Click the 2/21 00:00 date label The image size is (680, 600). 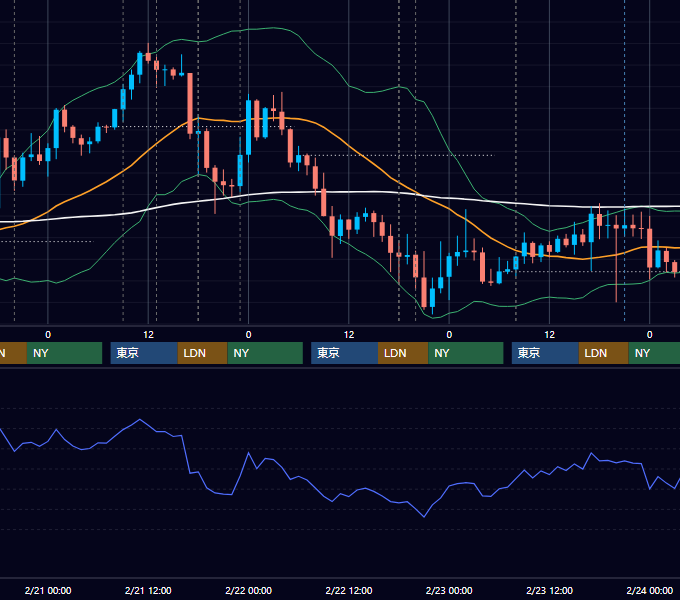[48, 590]
